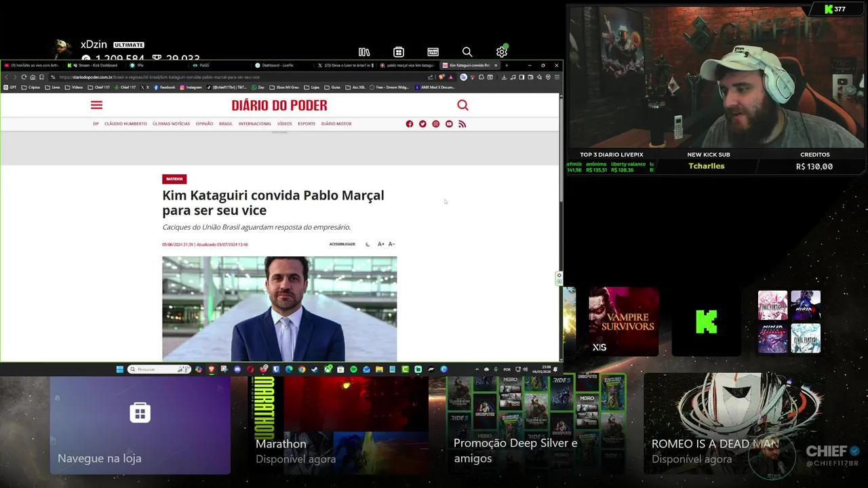Open Lives bookmarks folder
This screenshot has height=488, width=868.
tap(52, 87)
